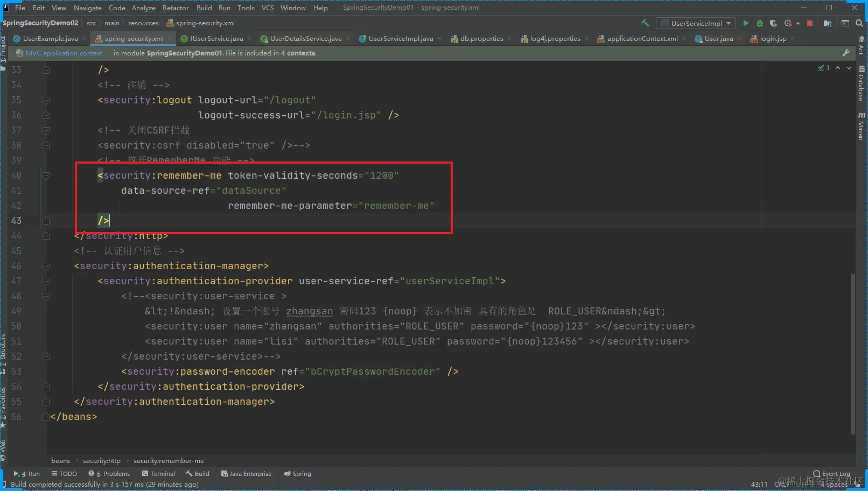The height and width of the screenshot is (491, 868).
Task: Open the Event Log
Action: pyautogui.click(x=831, y=474)
